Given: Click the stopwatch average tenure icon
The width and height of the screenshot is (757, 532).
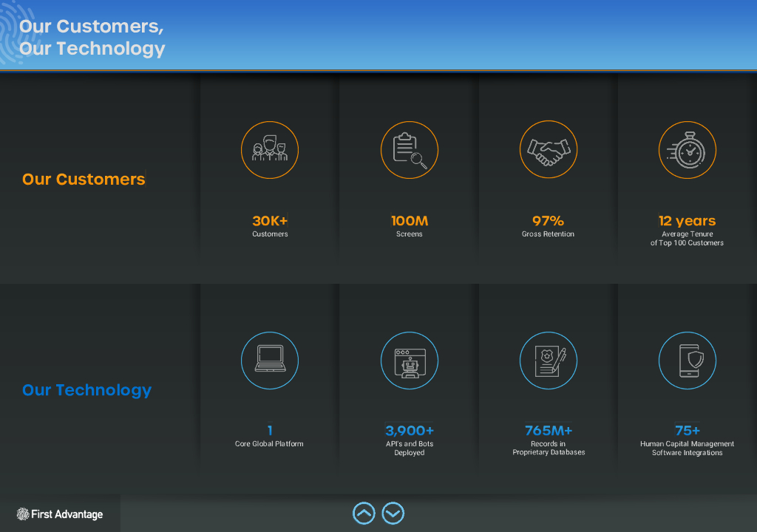Looking at the screenshot, I should tap(688, 150).
